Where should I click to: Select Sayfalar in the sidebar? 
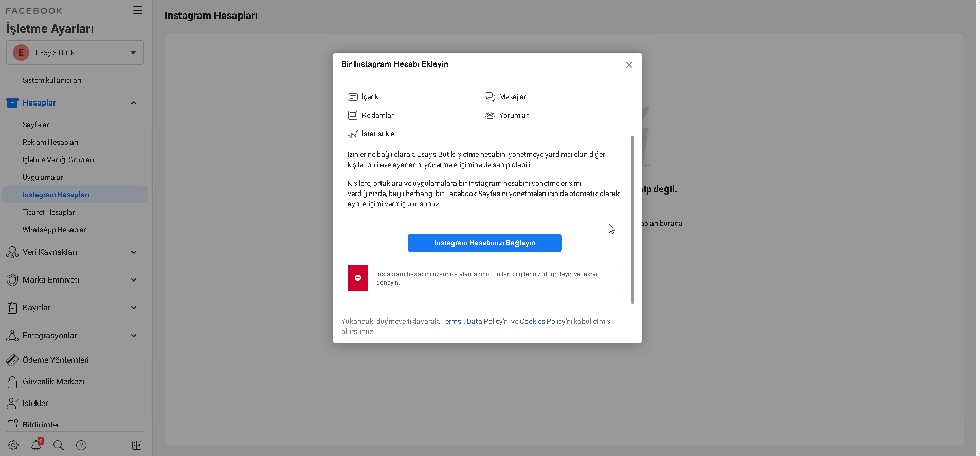pos(36,125)
